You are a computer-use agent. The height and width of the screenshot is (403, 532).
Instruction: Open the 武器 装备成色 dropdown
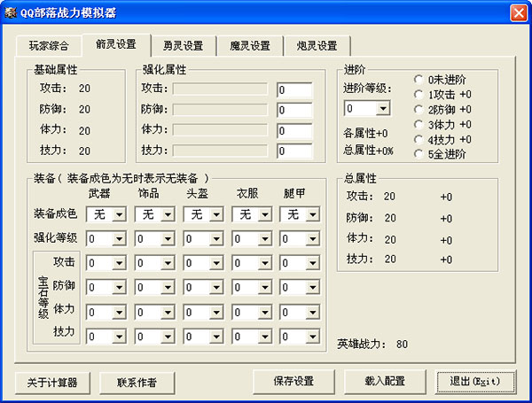(x=106, y=214)
